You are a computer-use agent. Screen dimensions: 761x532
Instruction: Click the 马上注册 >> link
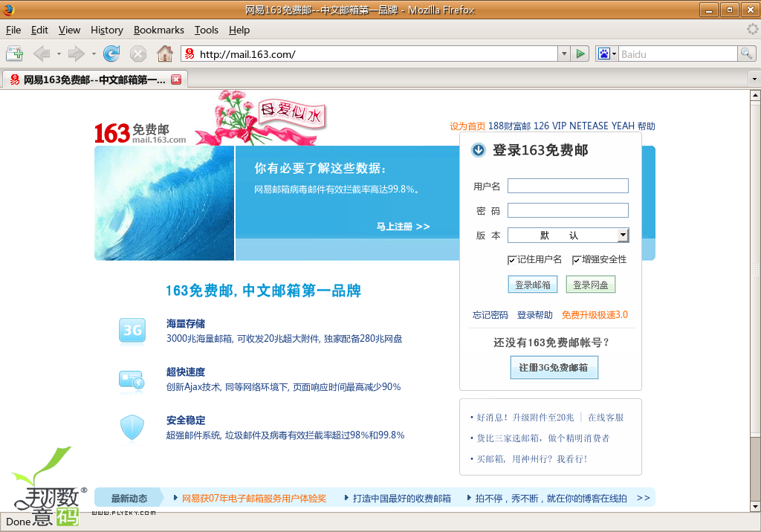(x=403, y=227)
